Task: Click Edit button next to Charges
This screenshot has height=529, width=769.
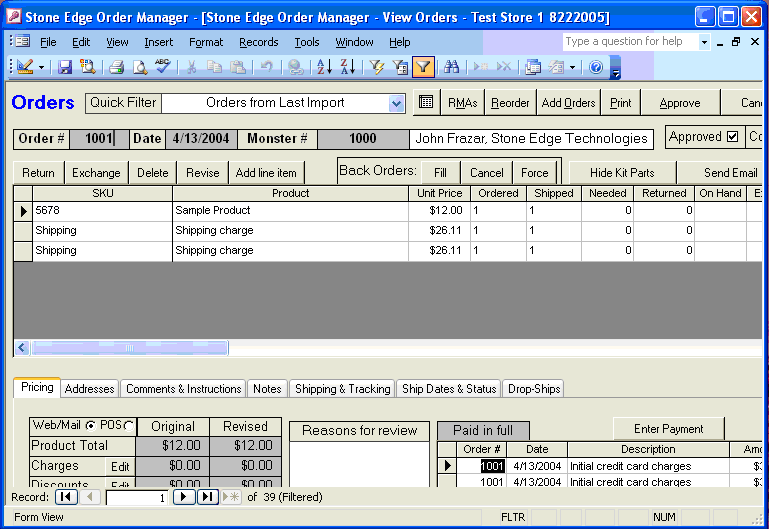Action: pos(120,466)
